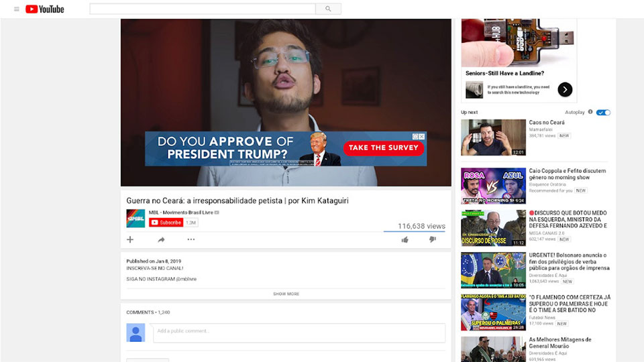The width and height of the screenshot is (644, 362).
Task: Open Bolsonaro announcement video thumbnail
Action: 493,270
